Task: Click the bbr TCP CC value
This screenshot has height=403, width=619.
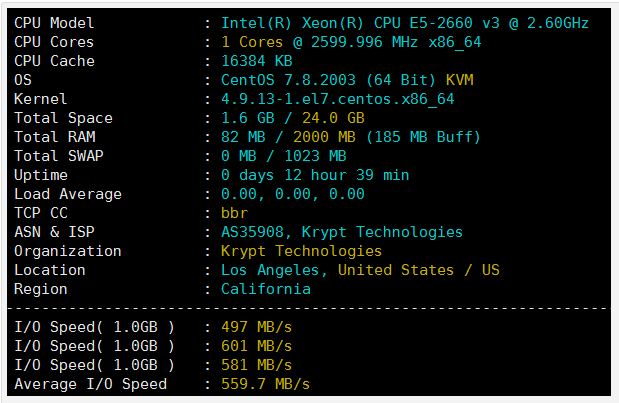Action: coord(234,213)
